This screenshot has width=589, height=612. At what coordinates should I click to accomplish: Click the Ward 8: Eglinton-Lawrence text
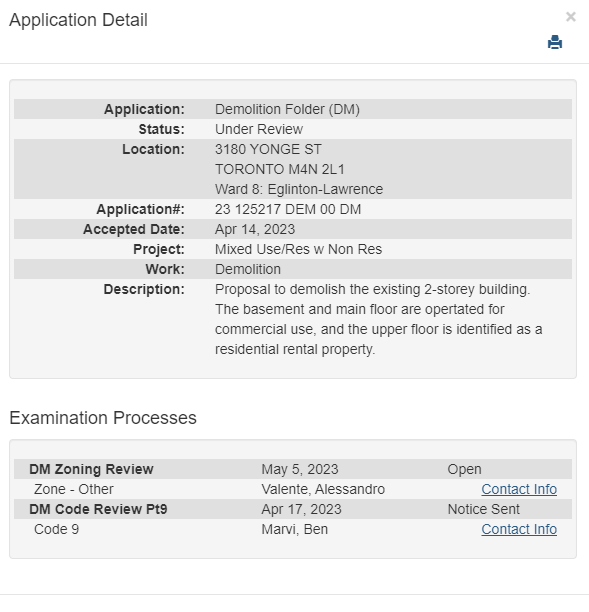point(299,189)
